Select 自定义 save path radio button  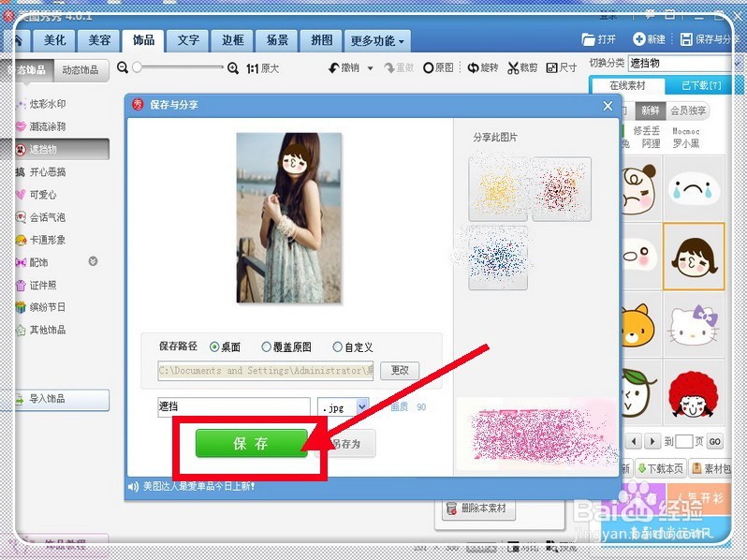click(337, 347)
